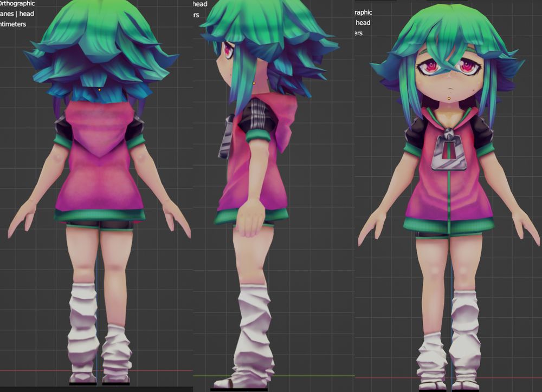The image size is (542, 392).
Task: Click the 'Orthographic' label in back-view viewport
Action: (x=17, y=3)
